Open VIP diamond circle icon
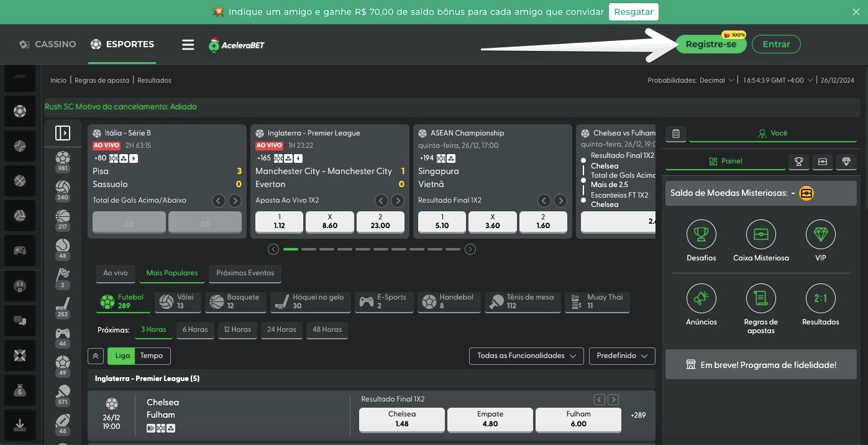The height and width of the screenshot is (445, 868). [x=821, y=234]
